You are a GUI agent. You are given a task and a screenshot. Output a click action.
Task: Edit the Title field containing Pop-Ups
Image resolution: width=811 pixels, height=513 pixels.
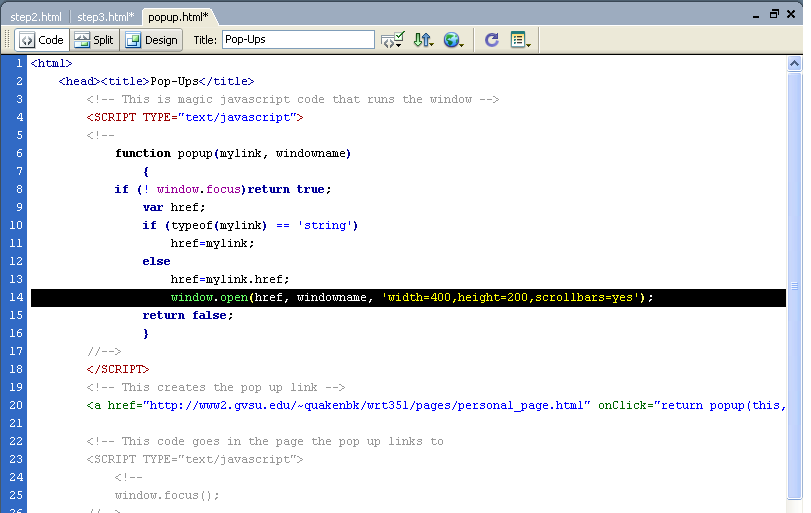(298, 40)
